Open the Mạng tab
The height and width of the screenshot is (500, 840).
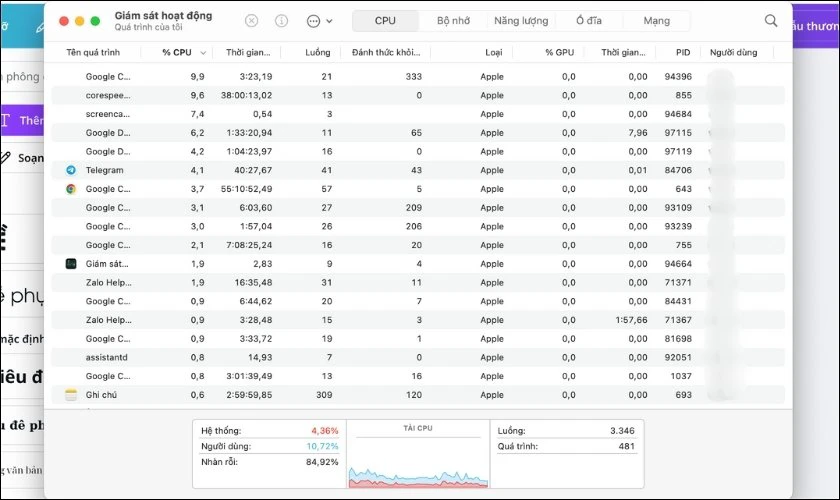coord(656,20)
